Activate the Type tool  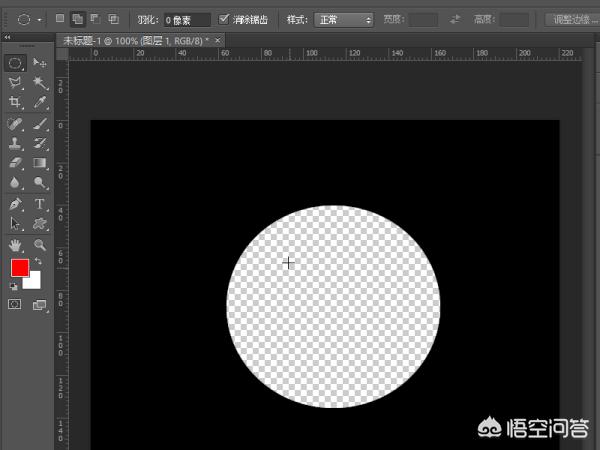pyautogui.click(x=40, y=204)
